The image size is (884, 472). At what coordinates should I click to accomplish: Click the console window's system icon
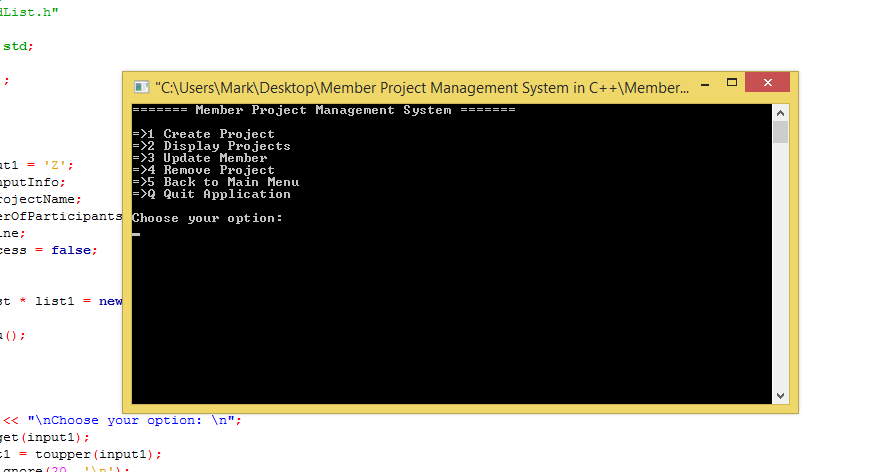[140, 88]
